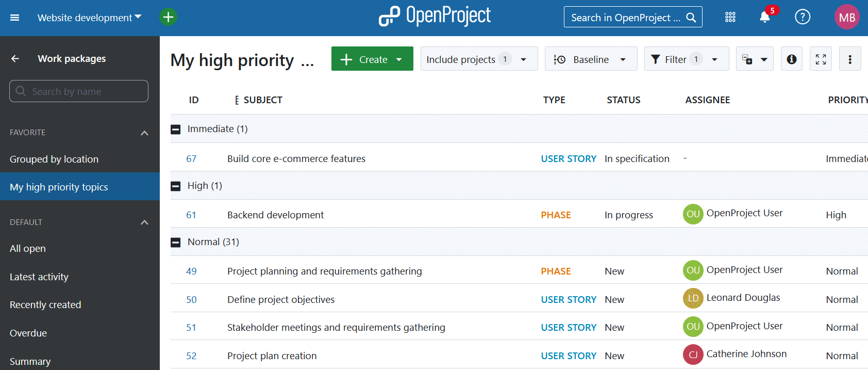Click the MB user avatar

846,18
